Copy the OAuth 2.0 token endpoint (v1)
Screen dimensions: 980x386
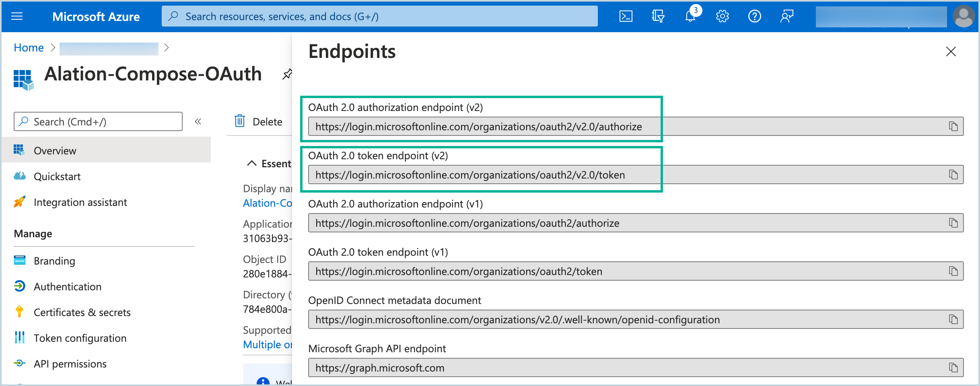click(953, 271)
